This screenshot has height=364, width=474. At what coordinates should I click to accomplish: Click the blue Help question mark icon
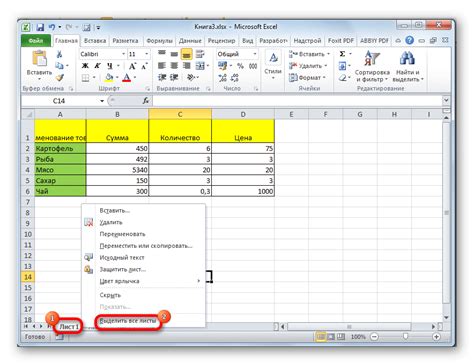[410, 40]
